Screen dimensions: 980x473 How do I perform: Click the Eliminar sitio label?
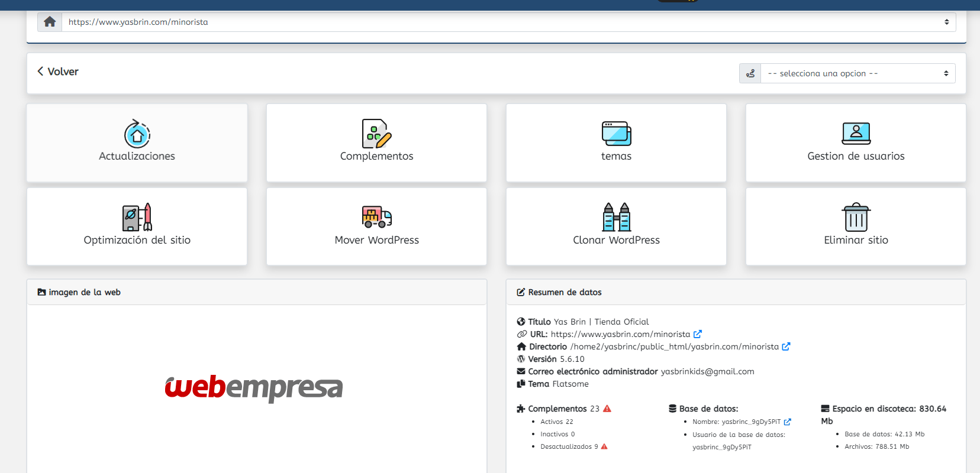click(856, 240)
